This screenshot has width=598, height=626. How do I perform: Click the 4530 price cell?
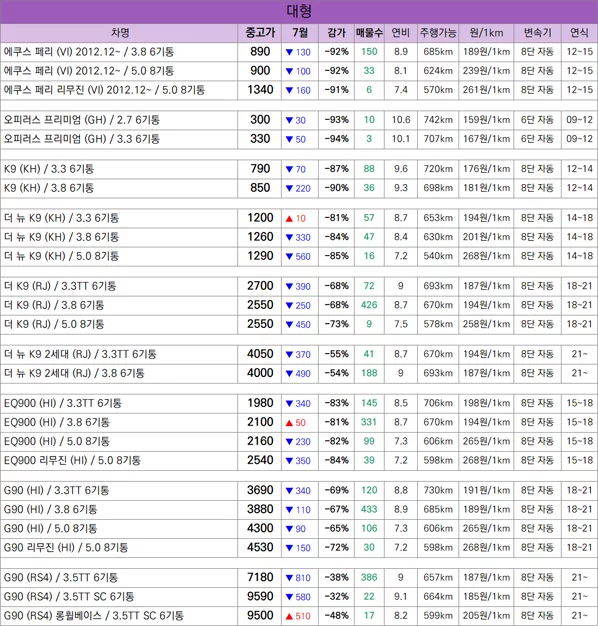pyautogui.click(x=260, y=547)
